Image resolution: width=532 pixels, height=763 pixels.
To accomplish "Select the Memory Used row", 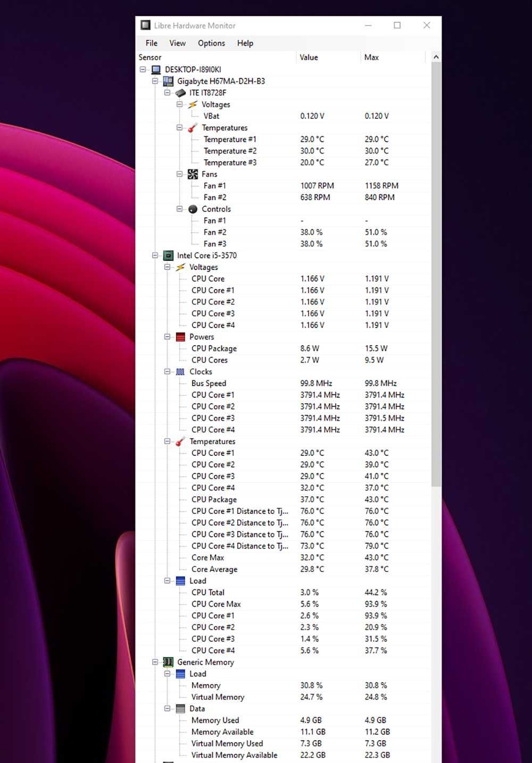I will 283,720.
